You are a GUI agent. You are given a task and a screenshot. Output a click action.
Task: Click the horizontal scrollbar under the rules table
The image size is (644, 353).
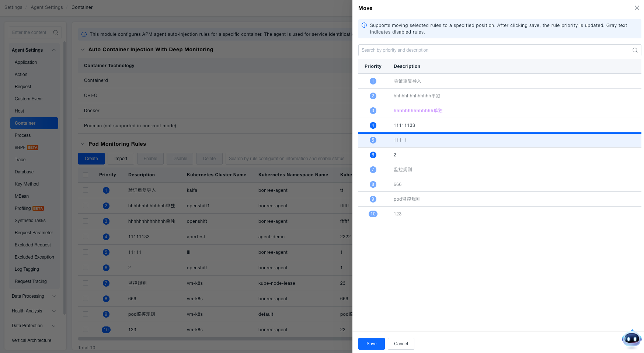coord(215,339)
